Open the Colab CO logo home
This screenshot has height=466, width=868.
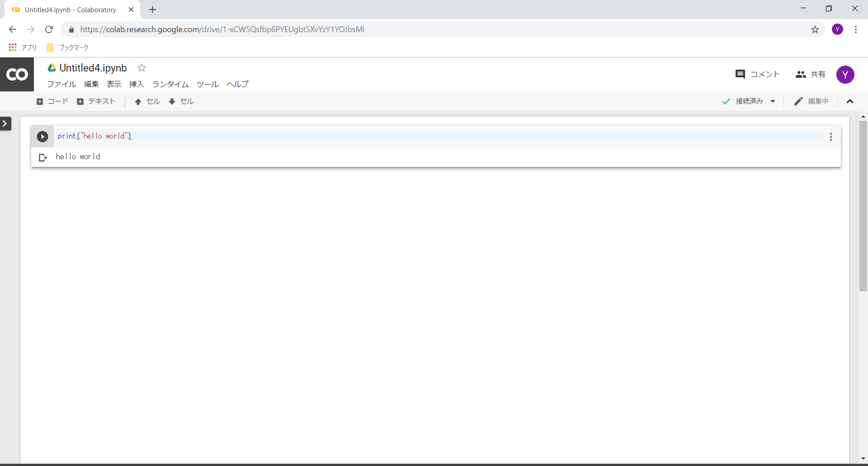click(x=17, y=74)
